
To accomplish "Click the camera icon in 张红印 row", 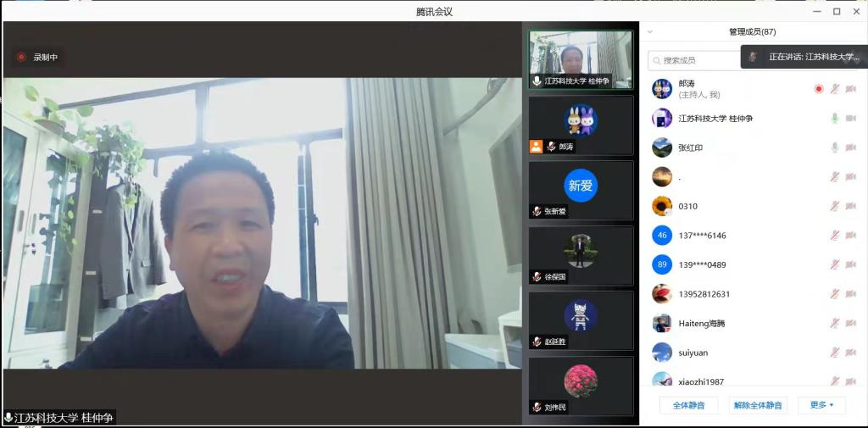I will (x=850, y=147).
